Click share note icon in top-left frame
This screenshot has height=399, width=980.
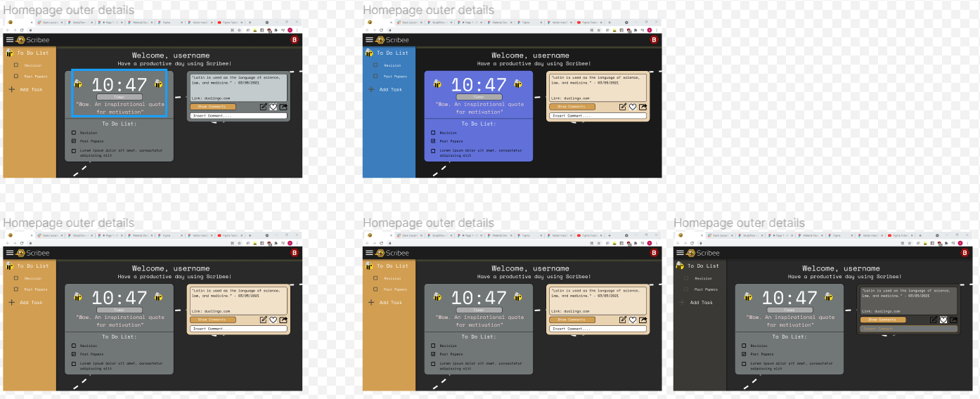pyautogui.click(x=283, y=107)
